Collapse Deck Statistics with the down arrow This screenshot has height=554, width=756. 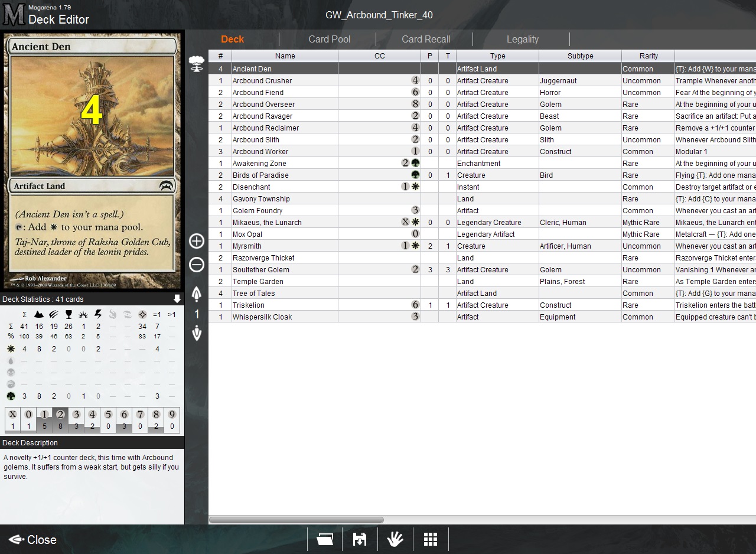click(177, 299)
